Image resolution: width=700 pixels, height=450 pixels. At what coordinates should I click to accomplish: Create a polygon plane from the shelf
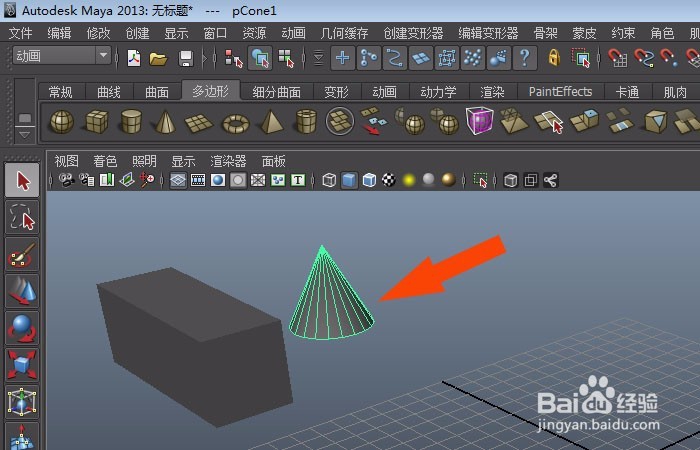(x=199, y=123)
